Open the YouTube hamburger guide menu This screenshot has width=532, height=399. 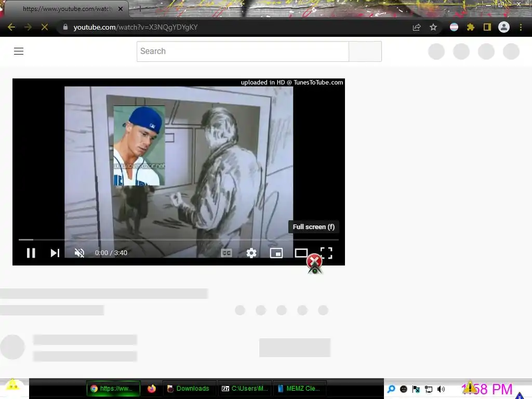(19, 51)
